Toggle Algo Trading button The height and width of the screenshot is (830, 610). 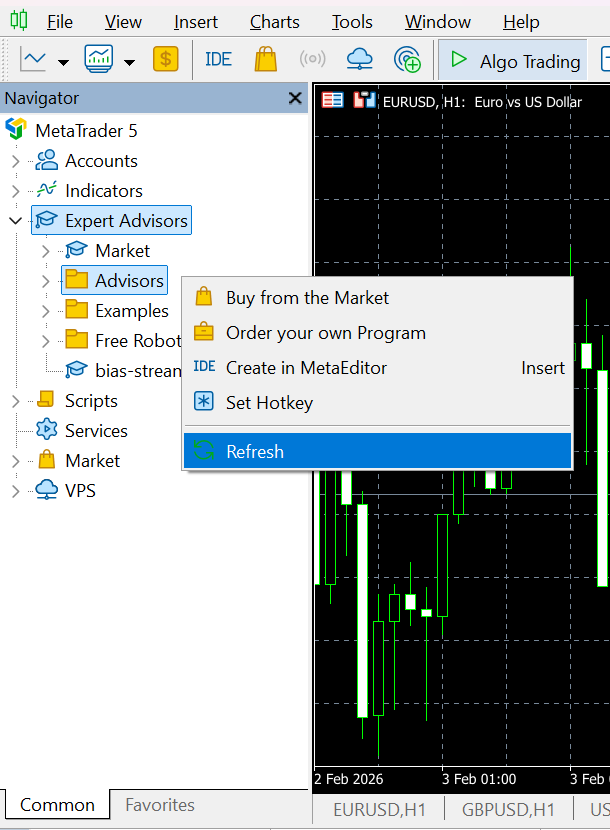513,60
